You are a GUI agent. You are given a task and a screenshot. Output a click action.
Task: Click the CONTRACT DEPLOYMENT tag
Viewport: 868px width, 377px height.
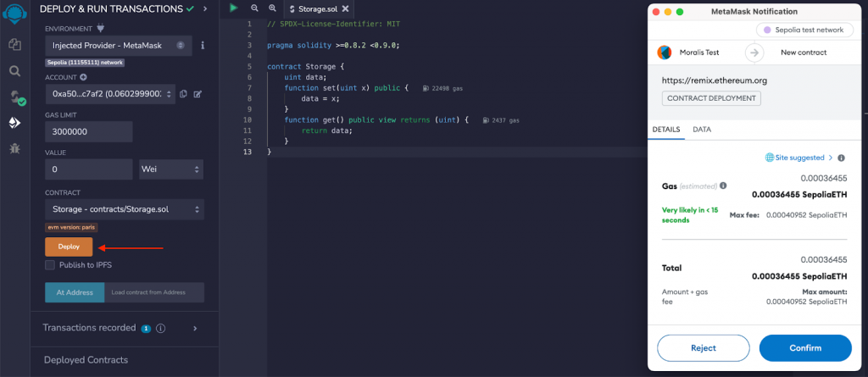point(711,98)
